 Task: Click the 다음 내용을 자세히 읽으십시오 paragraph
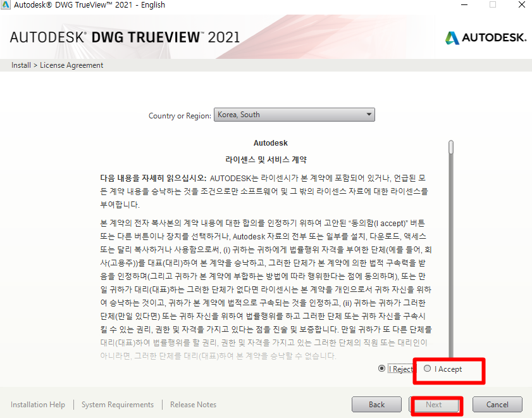click(266, 191)
